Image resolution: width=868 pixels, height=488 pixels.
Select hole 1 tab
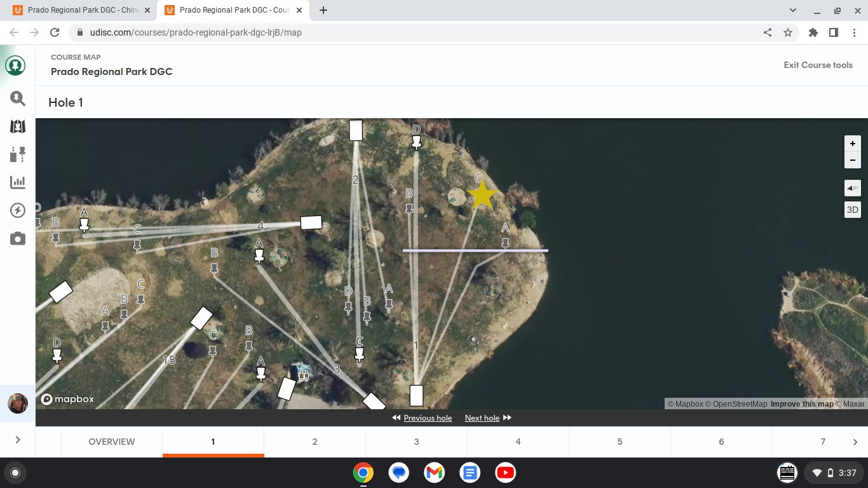pos(213,442)
